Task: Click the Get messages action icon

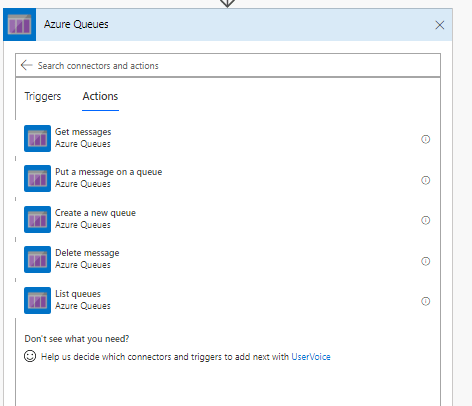Action: coord(37,138)
